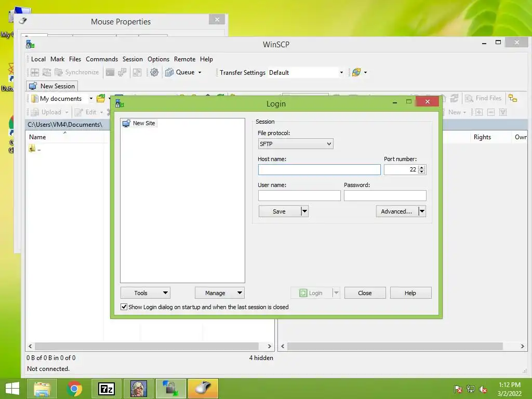Image resolution: width=532 pixels, height=399 pixels.
Task: Click the select files plus icon
Action: coord(478,112)
